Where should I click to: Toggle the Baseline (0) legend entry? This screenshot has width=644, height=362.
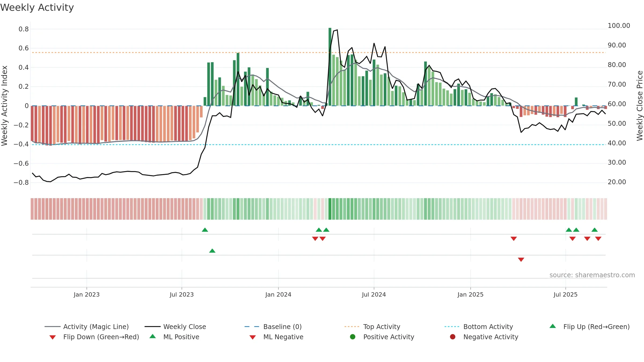[273, 327]
